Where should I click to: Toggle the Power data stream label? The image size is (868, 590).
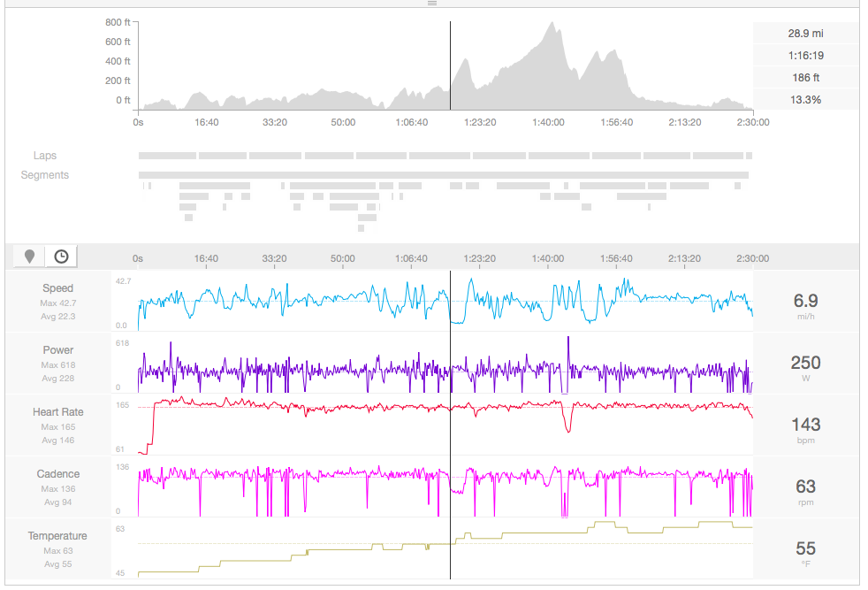click(58, 350)
